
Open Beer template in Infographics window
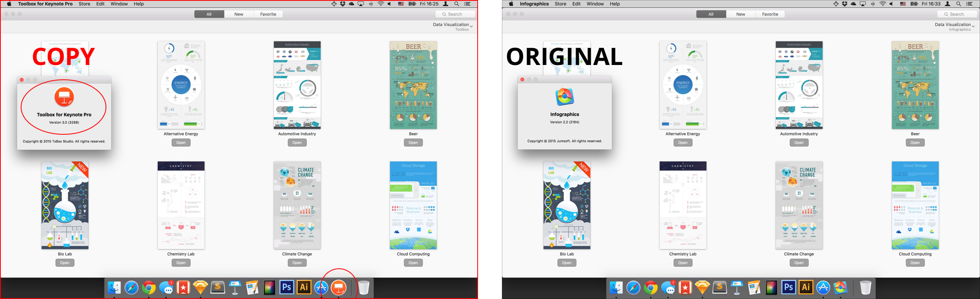915,143
